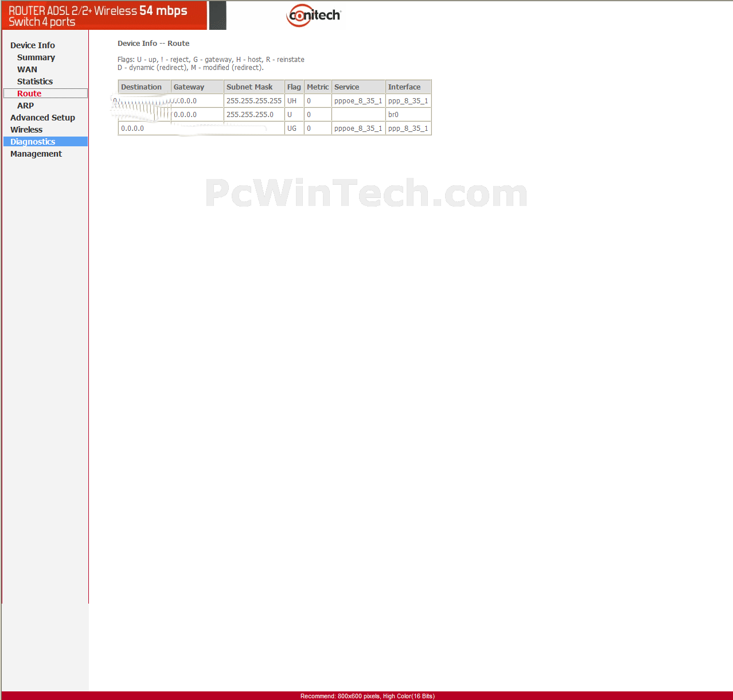Click the Conitech logo
733x700 pixels.
pos(314,15)
